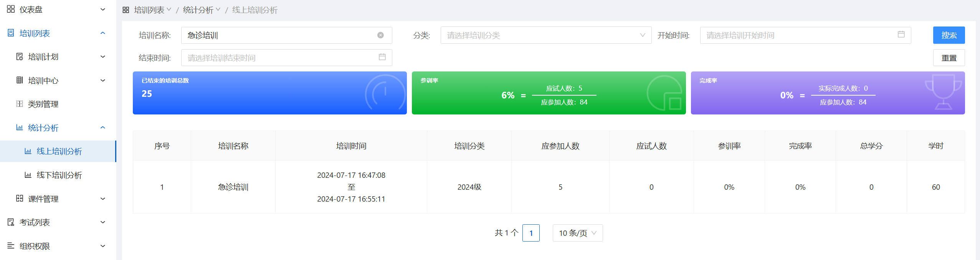Click the 重置 button
Viewport: 980px width, 260px height.
[x=949, y=58]
